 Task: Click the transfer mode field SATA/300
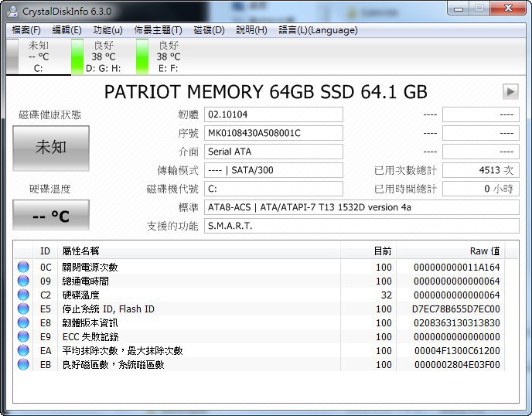pos(274,170)
